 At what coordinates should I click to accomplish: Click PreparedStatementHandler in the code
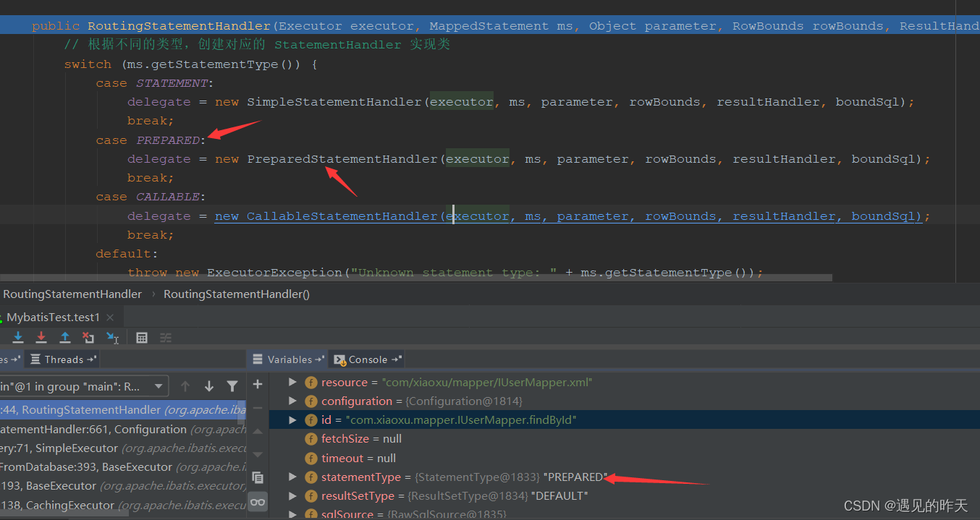click(342, 159)
